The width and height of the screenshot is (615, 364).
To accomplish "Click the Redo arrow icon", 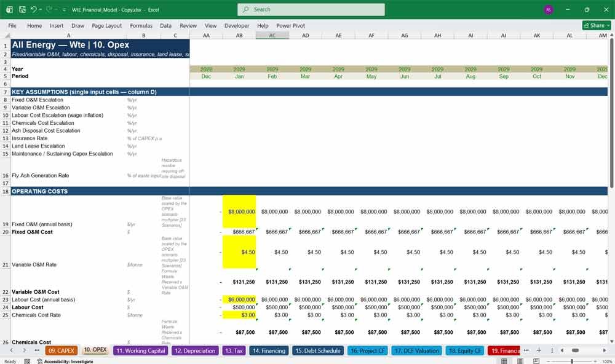I will click(49, 9).
